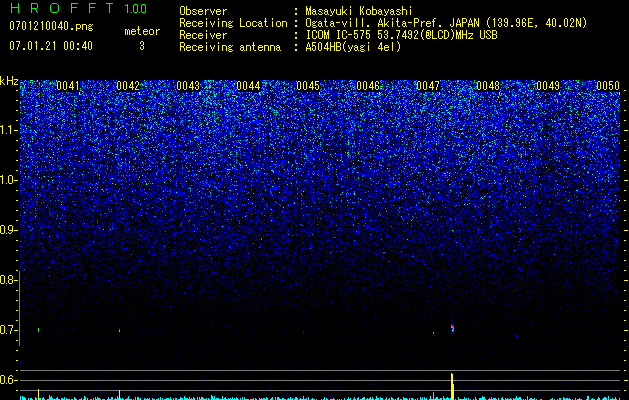Image resolution: width=629 pixels, height=400 pixels.
Task: Click the 0.7 kHz axis tick label
Action: [8, 330]
